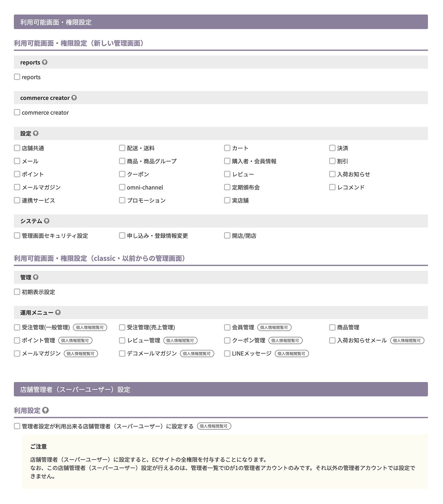
Task: Tick the commerce creator checkbox
Action: coord(17,112)
